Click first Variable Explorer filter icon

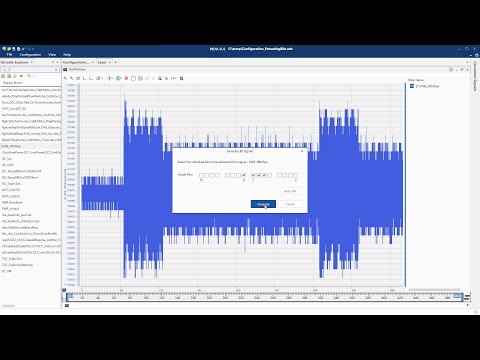tap(3, 76)
